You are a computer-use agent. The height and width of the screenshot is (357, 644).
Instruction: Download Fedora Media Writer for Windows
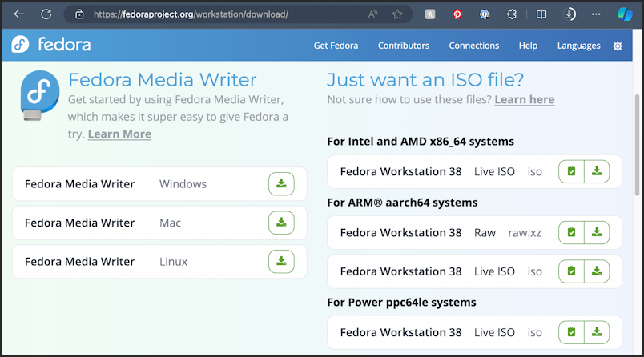point(281,184)
